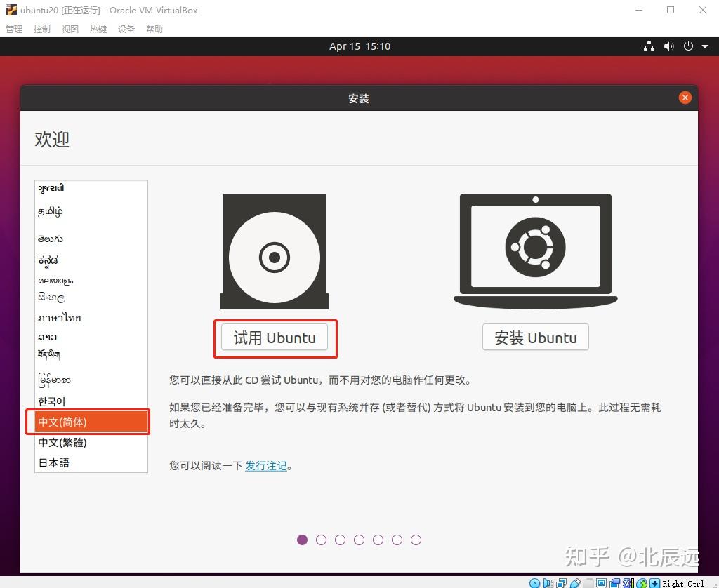This screenshot has width=719, height=588.
Task: Click the USB devices status bar icon
Action: (x=575, y=583)
